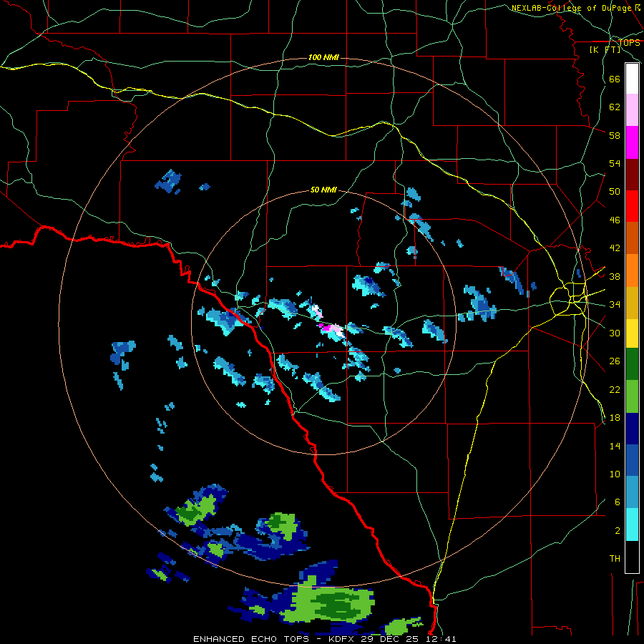Select the white highest echo top cell
This screenshot has width=644, height=644.
click(x=316, y=309)
